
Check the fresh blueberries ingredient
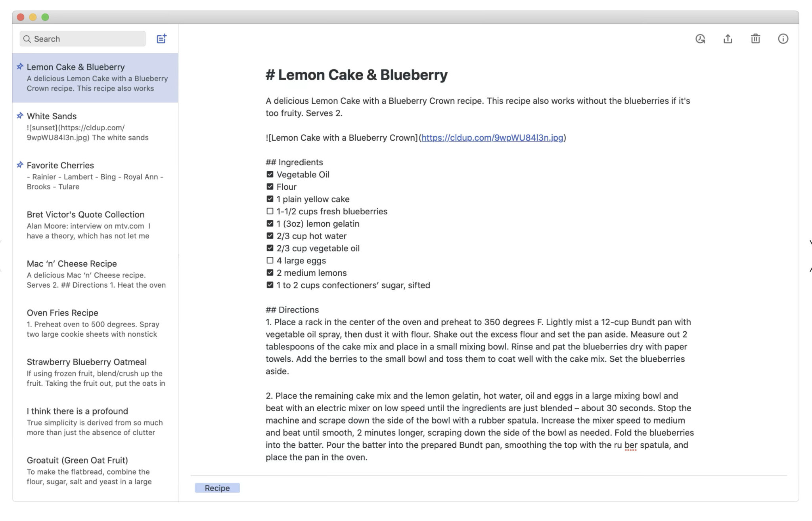click(269, 211)
